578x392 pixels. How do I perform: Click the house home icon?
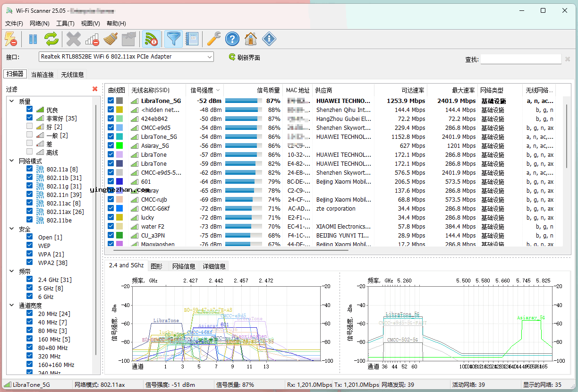(x=251, y=39)
